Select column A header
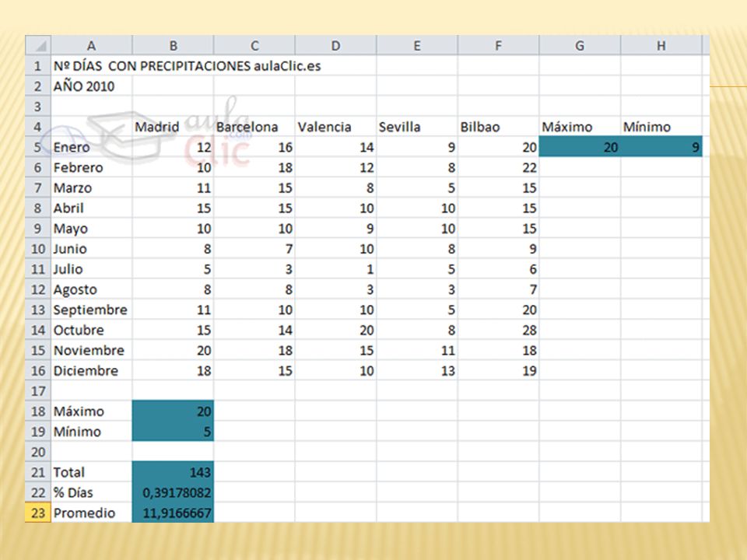The width and height of the screenshot is (747, 560). pos(92,45)
